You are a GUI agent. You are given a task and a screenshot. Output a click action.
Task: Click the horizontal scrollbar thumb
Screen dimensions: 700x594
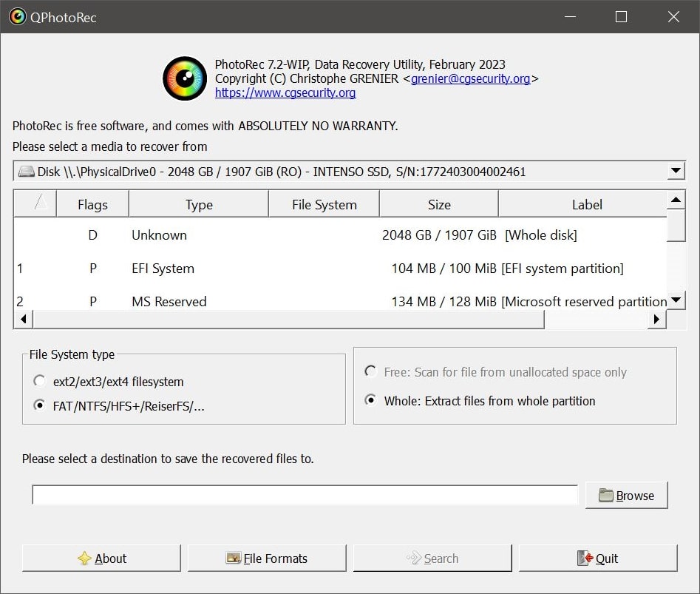point(289,319)
